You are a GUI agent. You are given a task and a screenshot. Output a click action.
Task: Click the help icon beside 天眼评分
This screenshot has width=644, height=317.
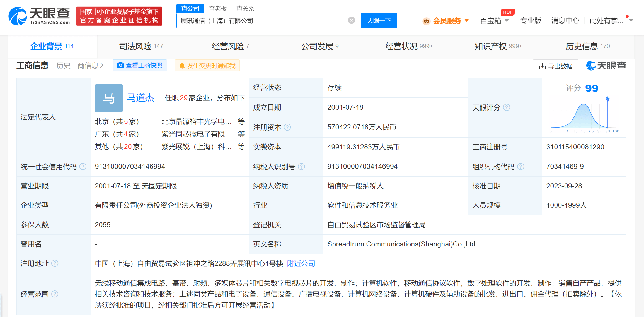pos(507,107)
